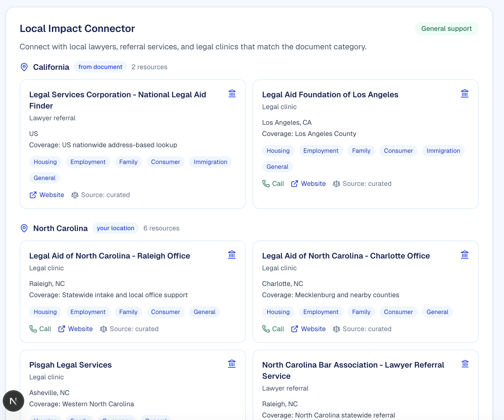Screen dimensions: 504x420
Task: Click 'Legal Aid of North Carolina - Raleigh Office' title
Action: pyautogui.click(x=109, y=256)
